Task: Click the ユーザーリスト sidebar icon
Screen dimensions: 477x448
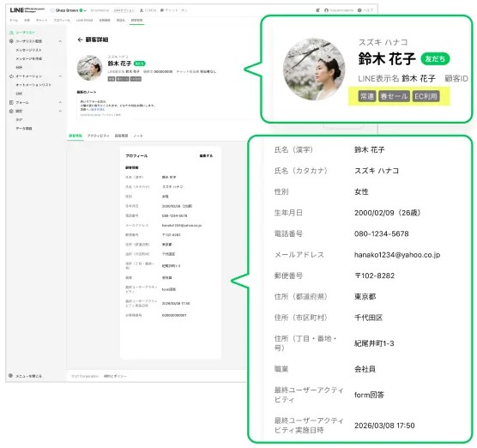Action: click(11, 33)
